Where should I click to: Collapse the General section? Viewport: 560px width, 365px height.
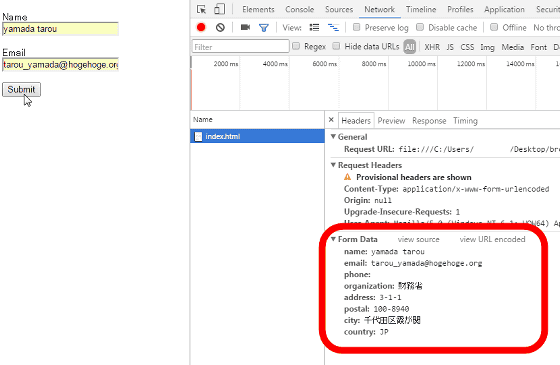(333, 136)
